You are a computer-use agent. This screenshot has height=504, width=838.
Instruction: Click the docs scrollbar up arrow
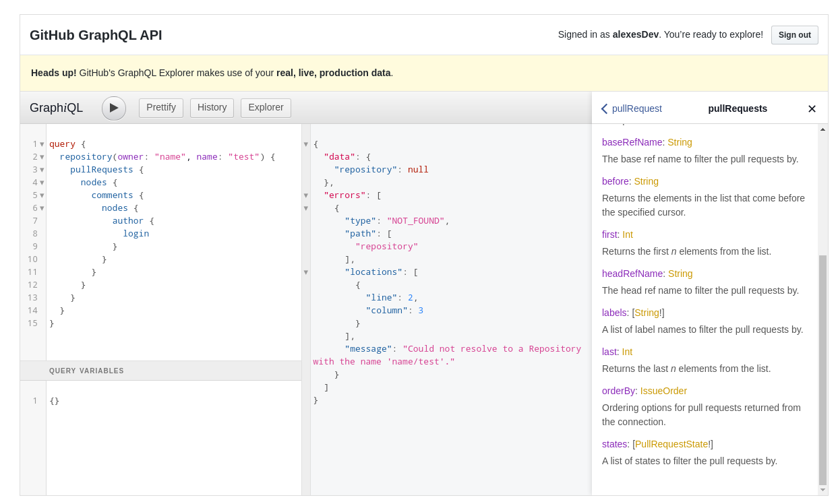[x=822, y=129]
